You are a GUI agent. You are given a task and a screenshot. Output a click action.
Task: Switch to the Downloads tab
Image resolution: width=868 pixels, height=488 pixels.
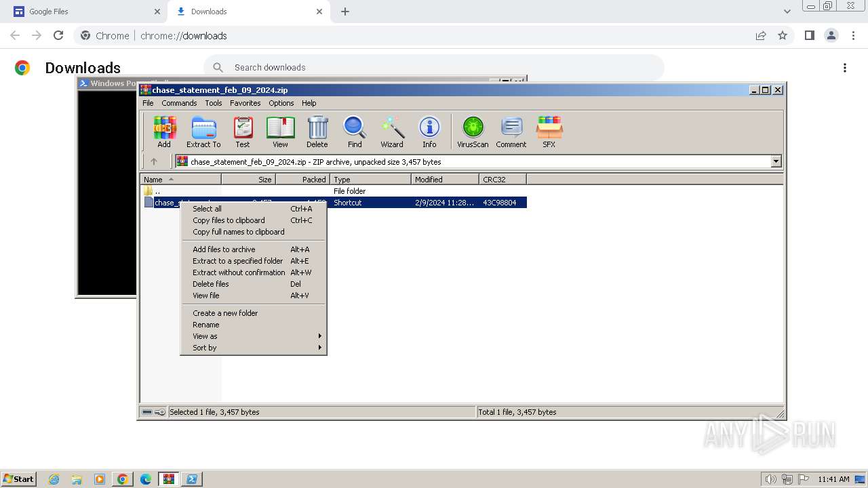pos(249,12)
